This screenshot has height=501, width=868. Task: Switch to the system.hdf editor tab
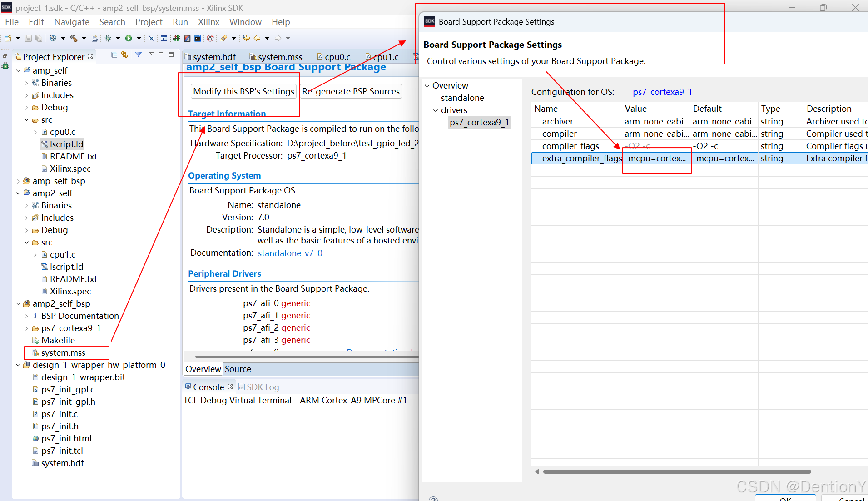tap(210, 57)
